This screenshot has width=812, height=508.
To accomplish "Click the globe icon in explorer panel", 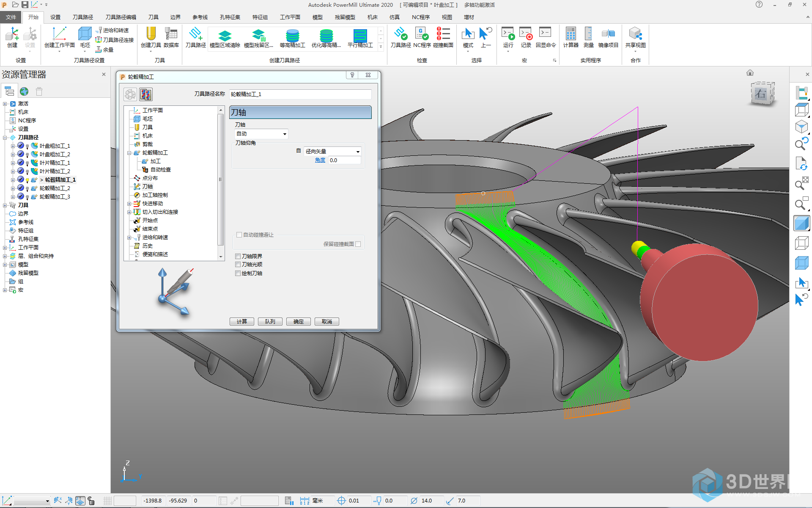I will (24, 91).
